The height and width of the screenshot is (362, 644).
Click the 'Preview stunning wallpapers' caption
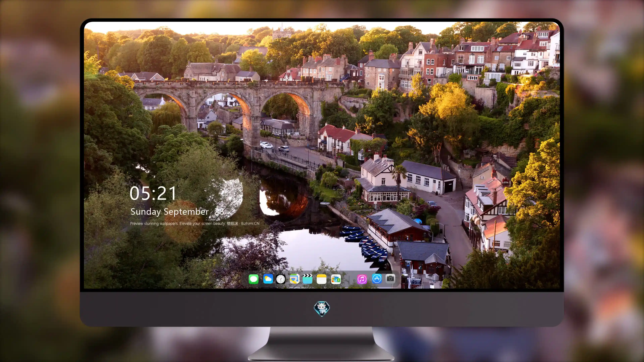[195, 223]
